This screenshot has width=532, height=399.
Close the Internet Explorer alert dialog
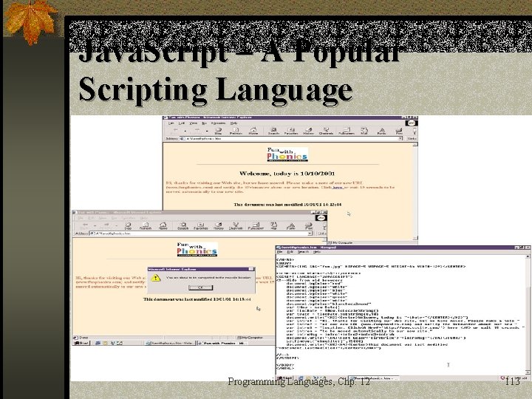tap(251, 269)
